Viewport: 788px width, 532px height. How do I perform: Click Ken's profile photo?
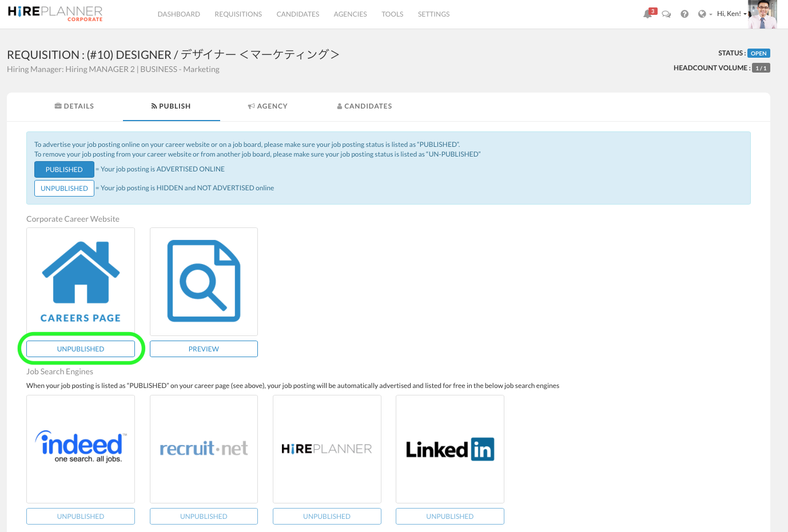[762, 14]
